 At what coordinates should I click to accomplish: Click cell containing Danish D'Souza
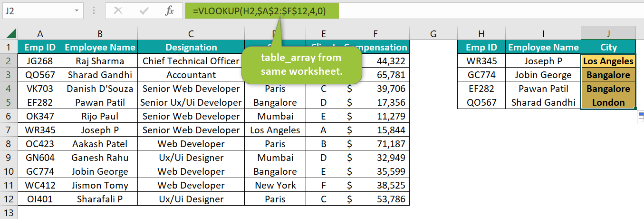pos(100,89)
